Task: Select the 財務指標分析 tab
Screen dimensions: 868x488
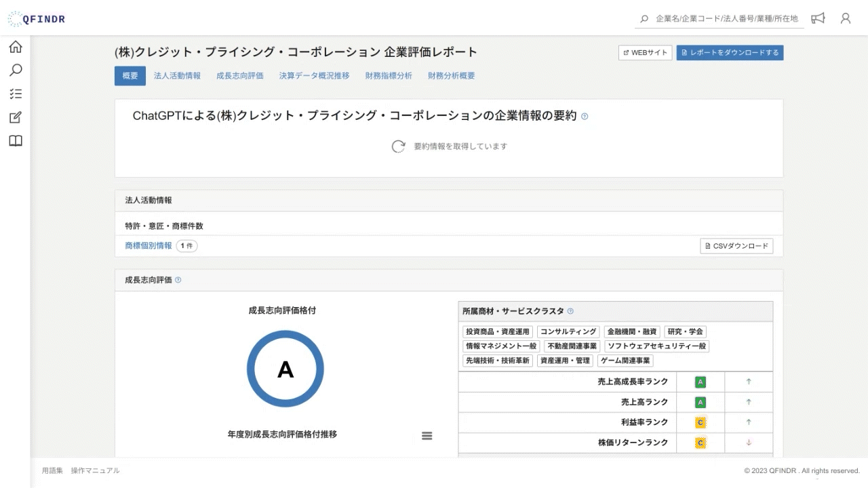Action: point(389,76)
